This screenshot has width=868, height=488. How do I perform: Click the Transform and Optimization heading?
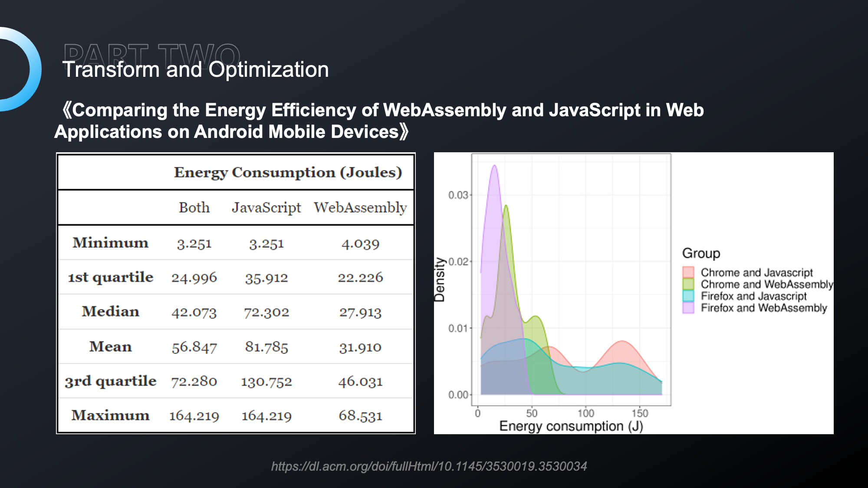[195, 69]
